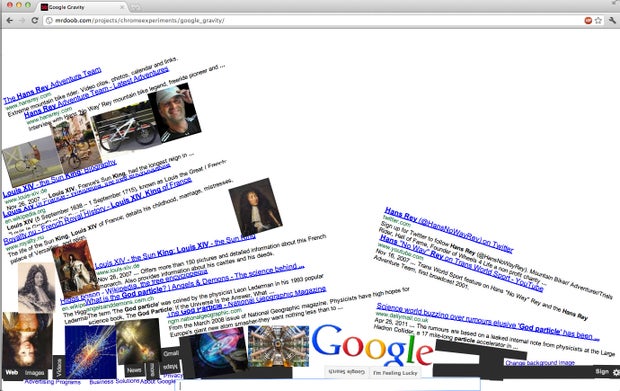Go back using the browser back arrow
Viewport: 620px width, 391px height.
tap(9, 20)
